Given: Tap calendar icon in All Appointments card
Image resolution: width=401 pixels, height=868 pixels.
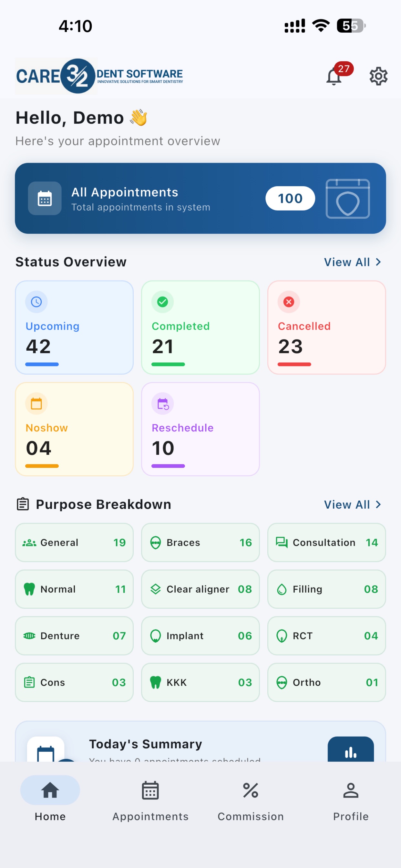Looking at the screenshot, I should point(45,199).
